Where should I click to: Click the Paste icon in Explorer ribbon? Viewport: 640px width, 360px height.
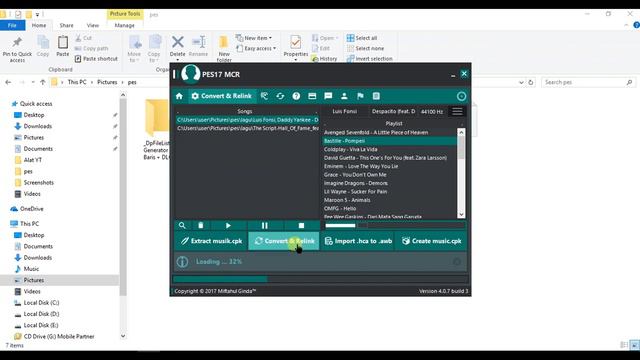tap(62, 42)
